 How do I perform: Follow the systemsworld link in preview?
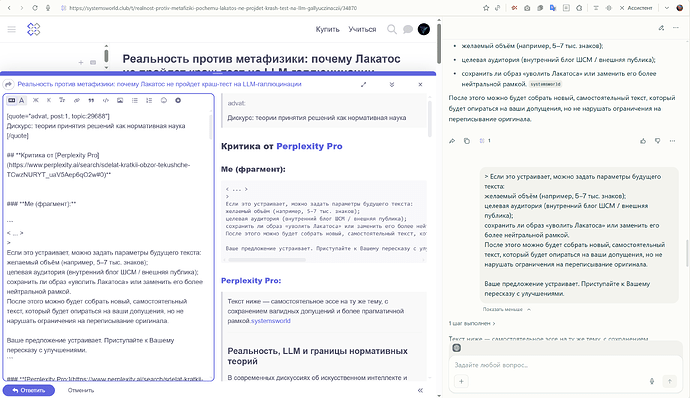tap(271, 321)
